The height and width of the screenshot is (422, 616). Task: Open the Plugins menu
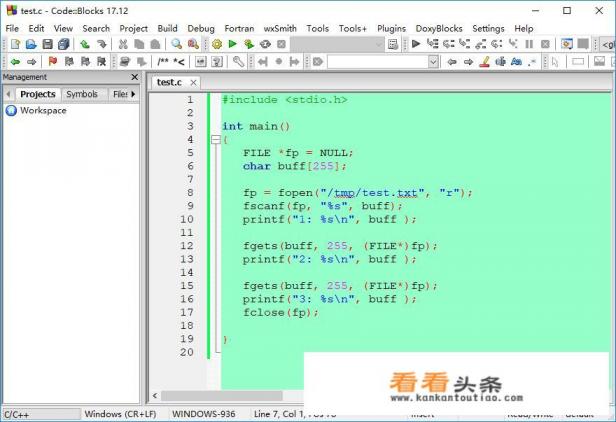tap(391, 28)
